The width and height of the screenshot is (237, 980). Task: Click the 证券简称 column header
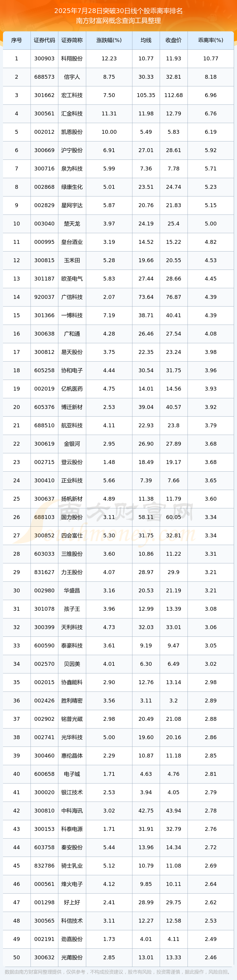pos(72,40)
